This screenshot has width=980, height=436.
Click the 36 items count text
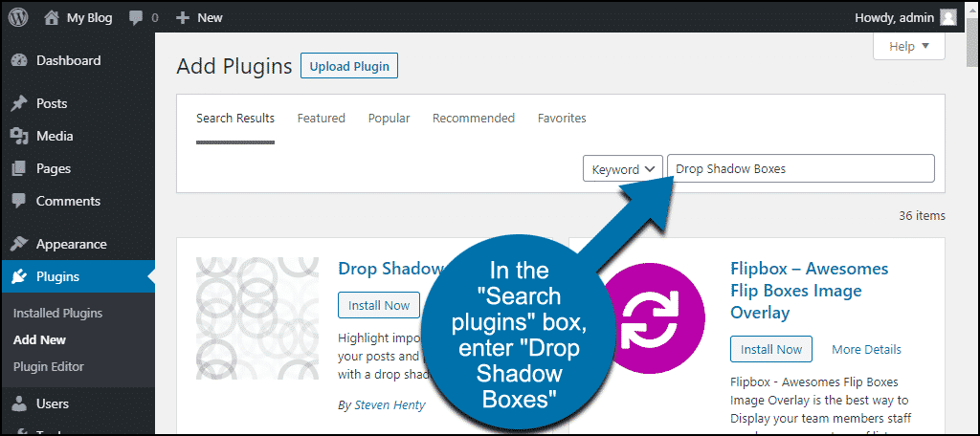tap(922, 216)
